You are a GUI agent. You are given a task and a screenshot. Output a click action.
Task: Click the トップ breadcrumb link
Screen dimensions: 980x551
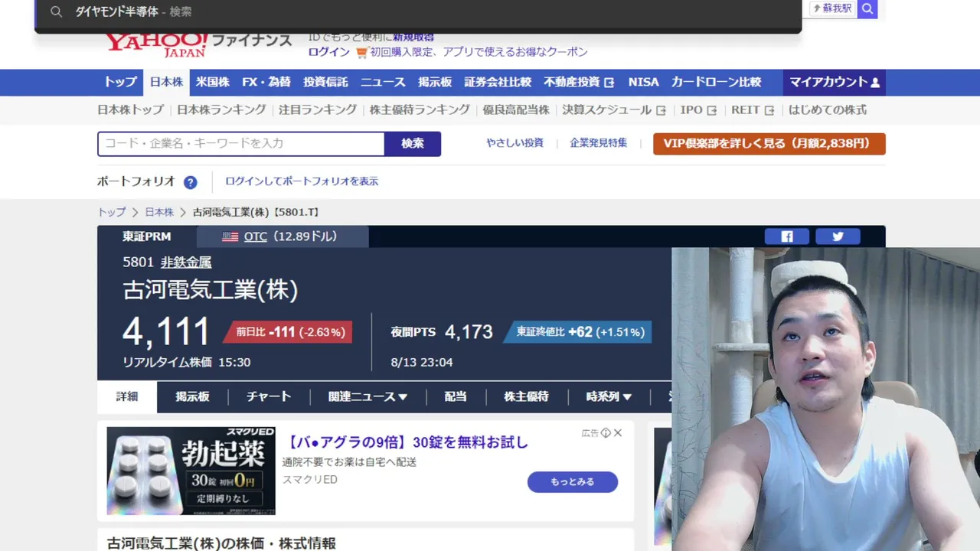(x=112, y=212)
